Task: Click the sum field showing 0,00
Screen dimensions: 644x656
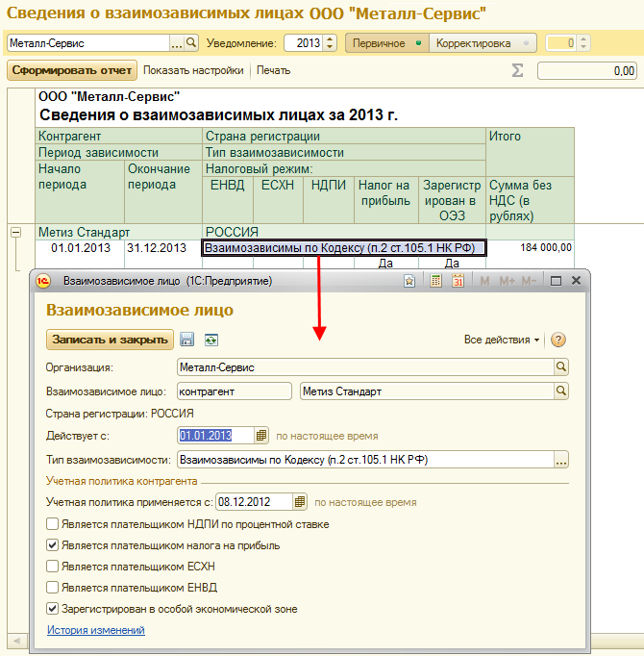Action: (x=587, y=71)
